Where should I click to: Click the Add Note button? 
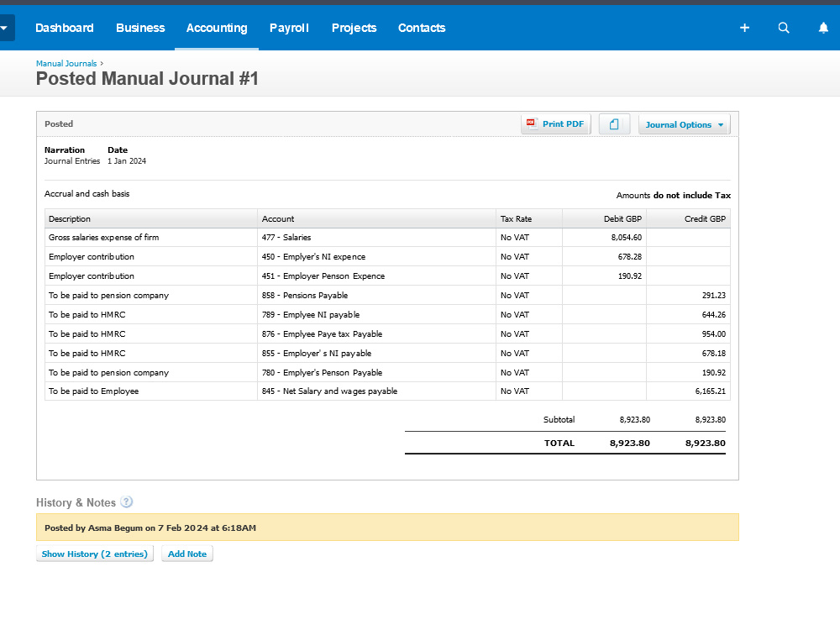[186, 553]
